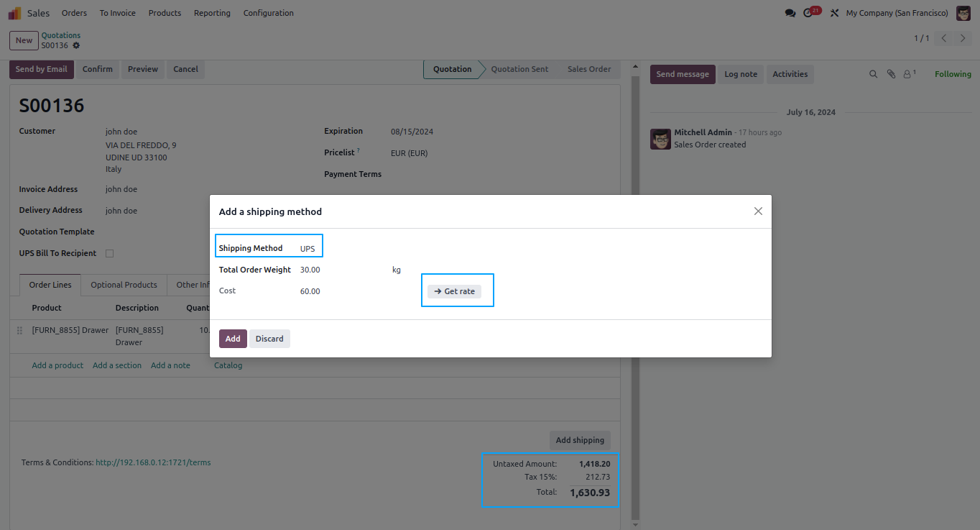Click the Mitchell Admin user avatar

(963, 13)
